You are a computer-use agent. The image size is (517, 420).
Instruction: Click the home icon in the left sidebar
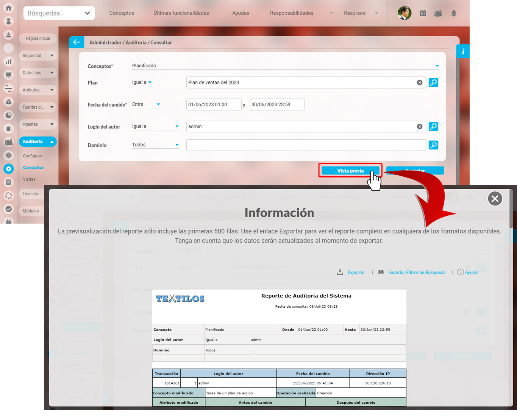[x=8, y=8]
